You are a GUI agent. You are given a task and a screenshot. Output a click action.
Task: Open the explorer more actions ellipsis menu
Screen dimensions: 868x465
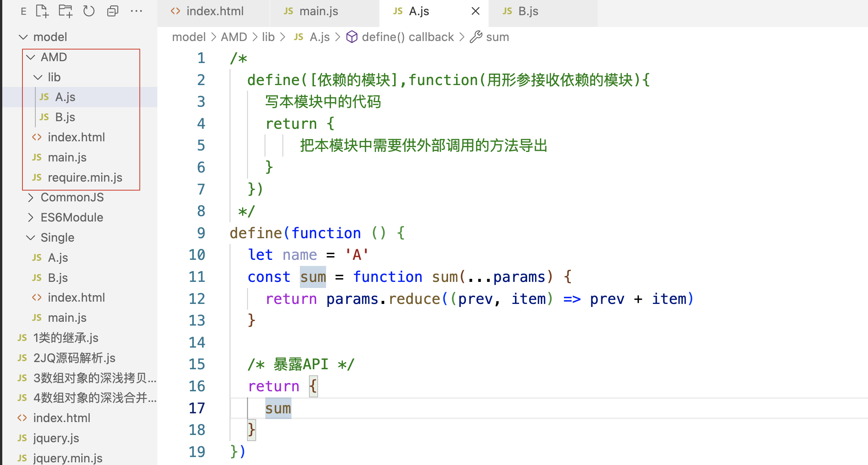(136, 11)
